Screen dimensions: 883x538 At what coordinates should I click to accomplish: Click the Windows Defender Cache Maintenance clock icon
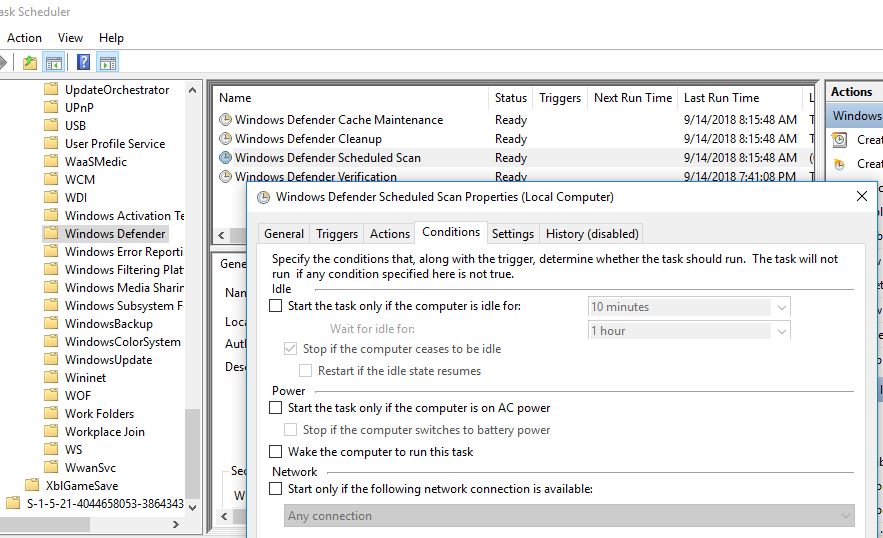(225, 120)
